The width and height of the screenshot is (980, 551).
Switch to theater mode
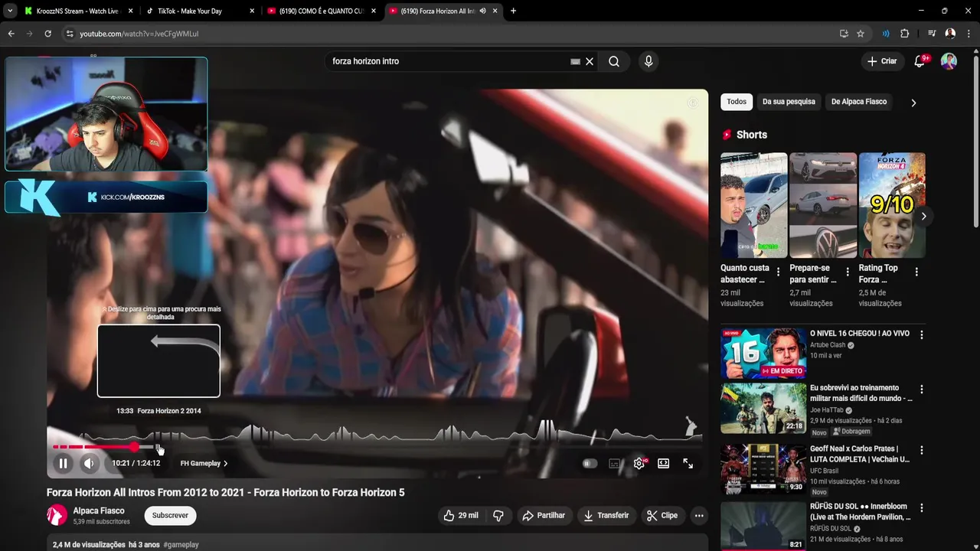tap(663, 463)
